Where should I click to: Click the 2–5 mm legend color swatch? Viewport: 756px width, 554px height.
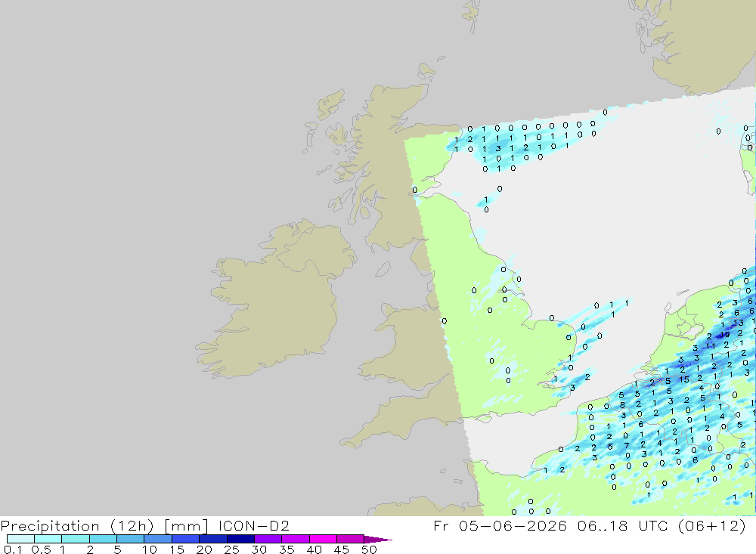(x=103, y=539)
